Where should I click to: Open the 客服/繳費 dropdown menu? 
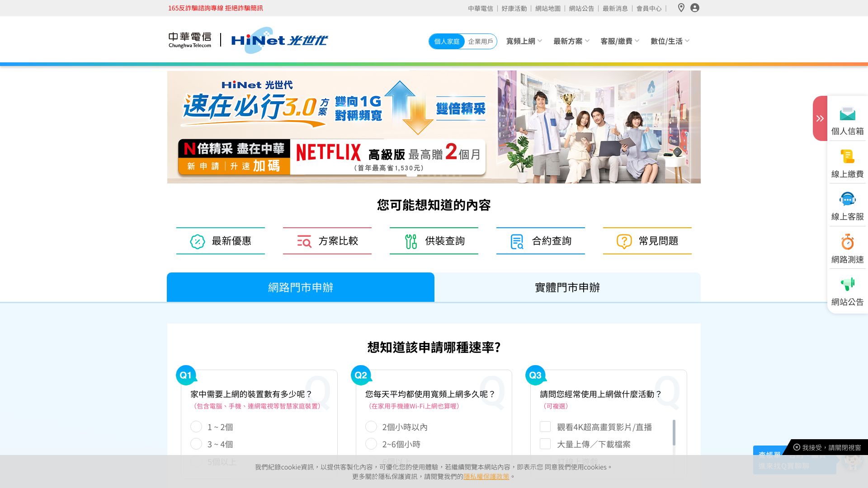click(619, 41)
